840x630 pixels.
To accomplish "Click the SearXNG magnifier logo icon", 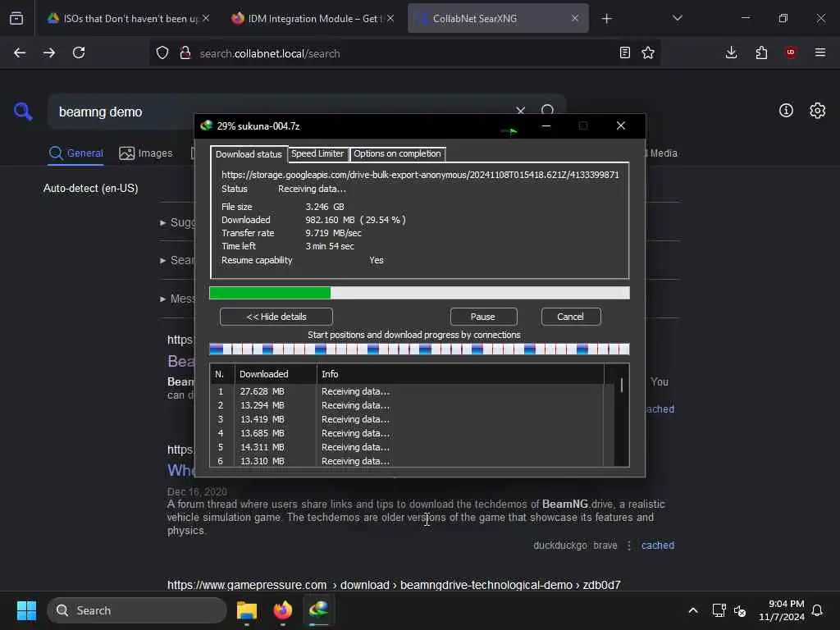I will (23, 112).
